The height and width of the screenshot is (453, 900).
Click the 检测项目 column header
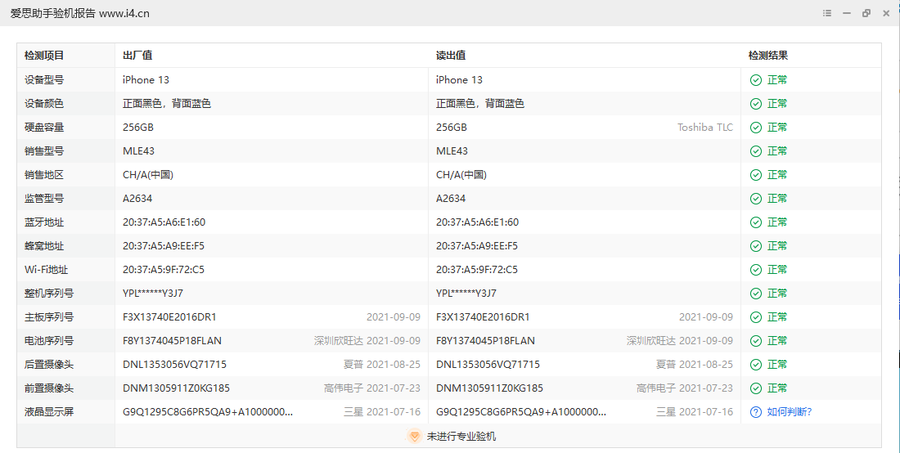[x=44, y=56]
